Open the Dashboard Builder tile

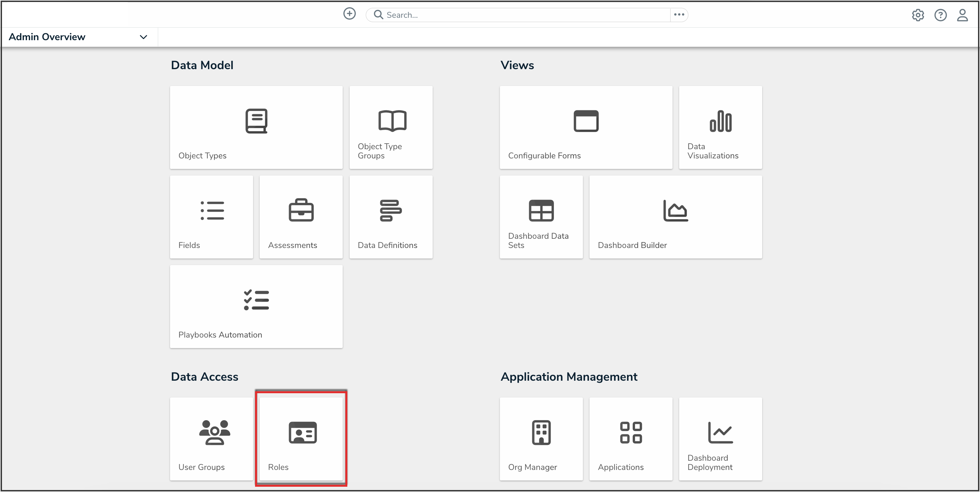click(x=675, y=217)
